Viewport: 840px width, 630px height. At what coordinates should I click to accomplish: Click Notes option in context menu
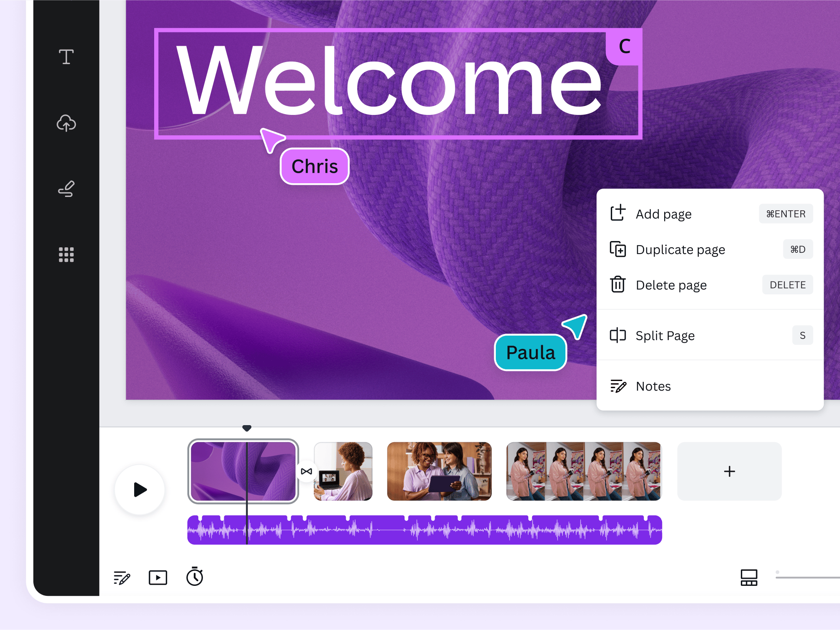[x=654, y=386]
